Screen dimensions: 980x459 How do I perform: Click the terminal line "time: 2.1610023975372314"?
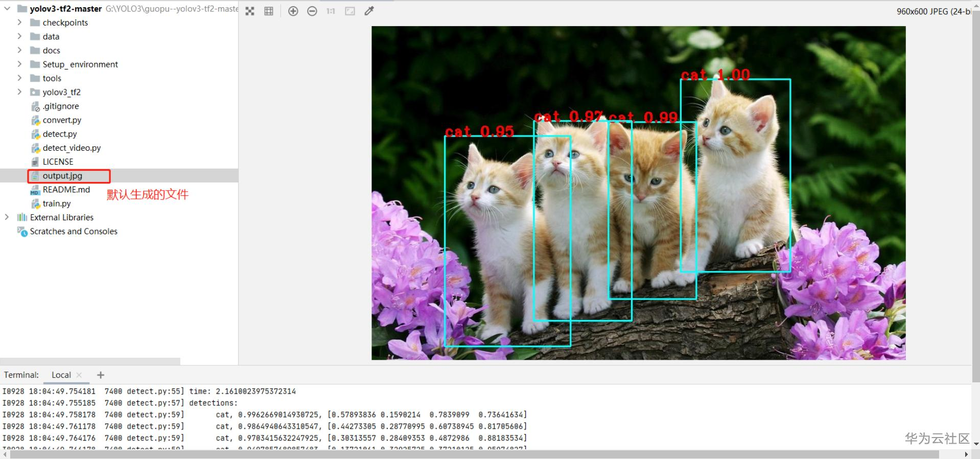coord(243,392)
